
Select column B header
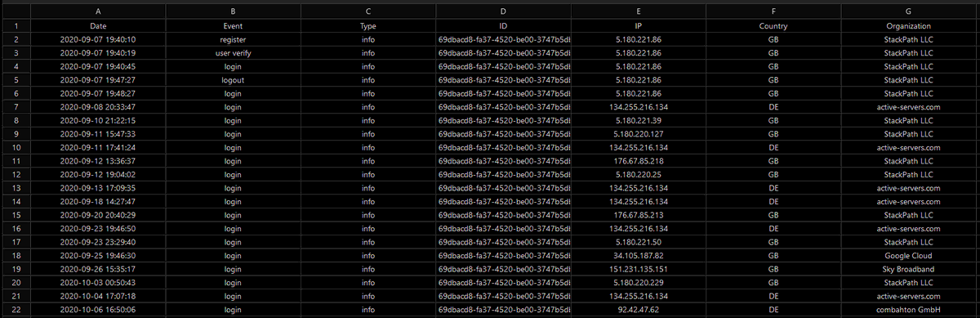tap(233, 12)
